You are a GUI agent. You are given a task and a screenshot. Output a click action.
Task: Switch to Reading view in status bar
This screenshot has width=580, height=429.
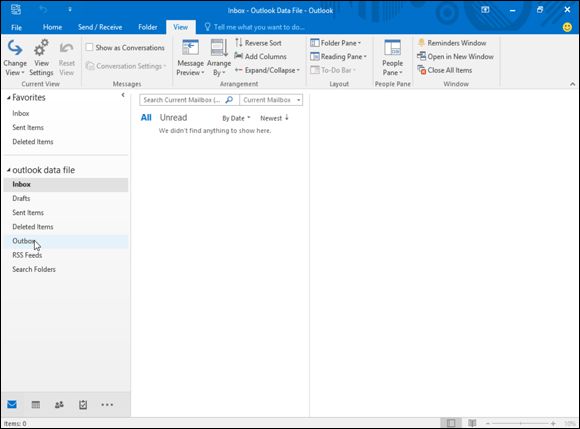(472, 423)
